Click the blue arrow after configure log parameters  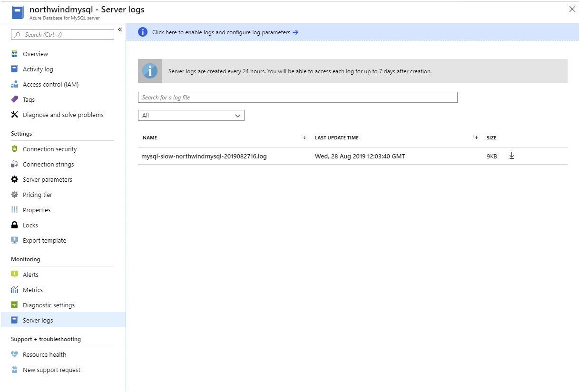click(x=295, y=32)
